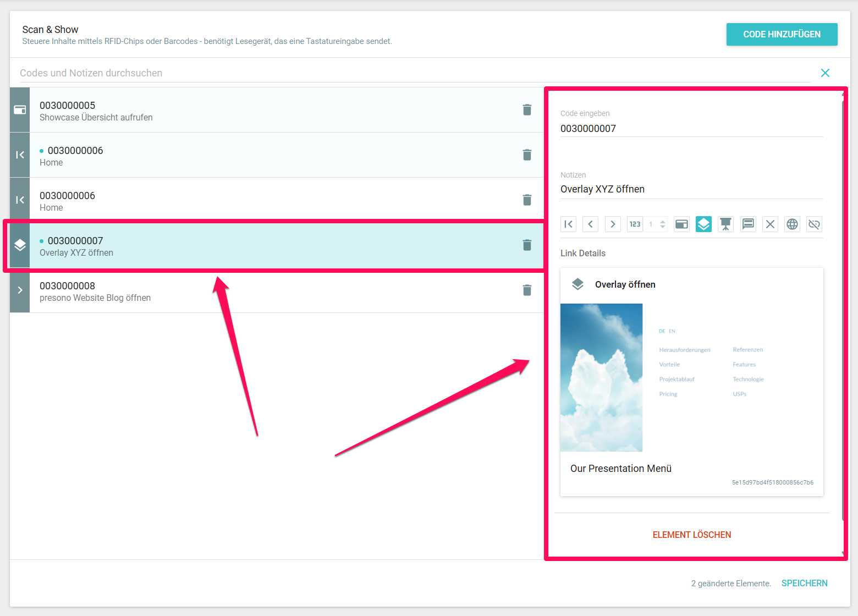858x616 pixels.
Task: Select the 123 slide number link type
Action: (635, 224)
